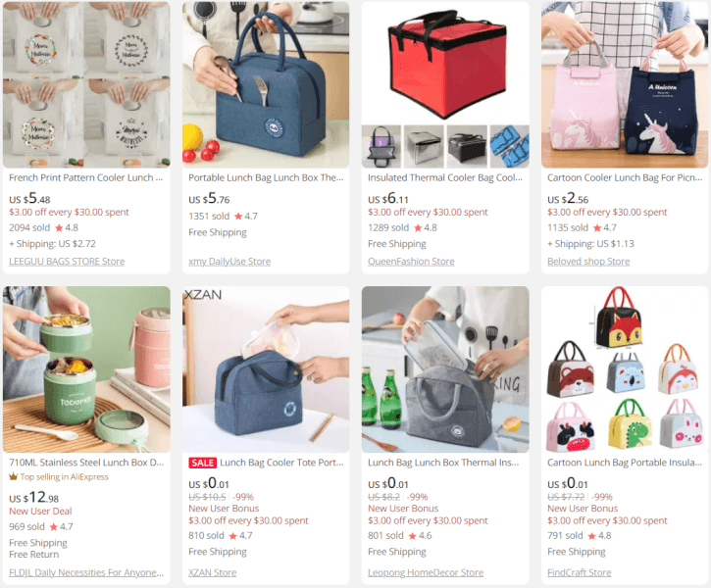The height and width of the screenshot is (588, 711).
Task: Visit the xmy DailyUse Store link
Action: (x=229, y=262)
